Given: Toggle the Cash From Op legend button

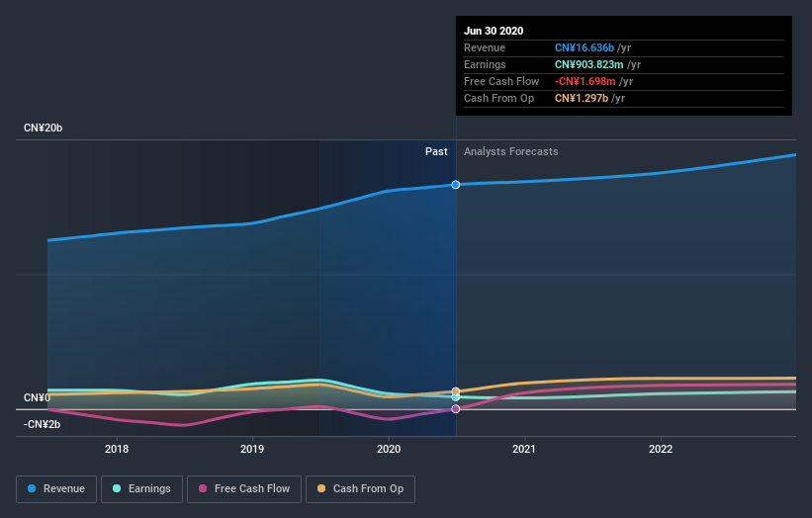Looking at the screenshot, I should coord(360,489).
